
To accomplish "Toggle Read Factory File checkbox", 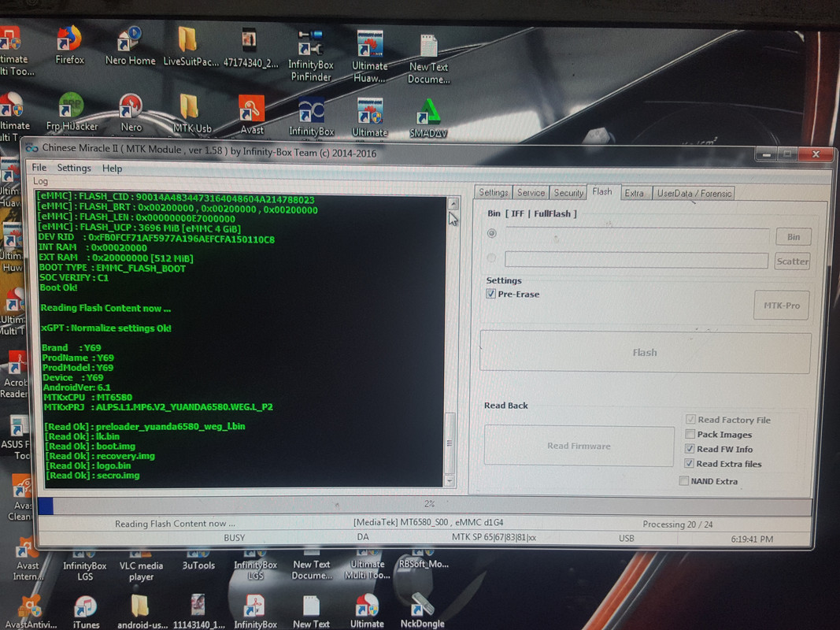I will [x=690, y=420].
